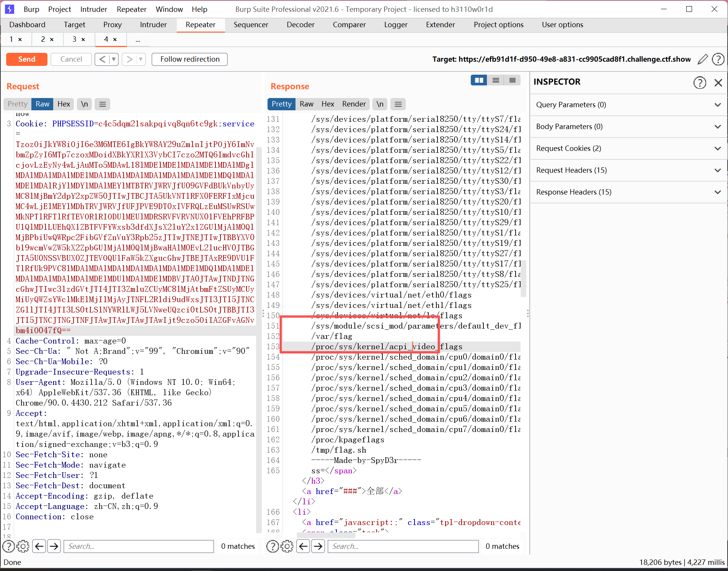
Task: Switch response view to Raw
Action: point(307,104)
